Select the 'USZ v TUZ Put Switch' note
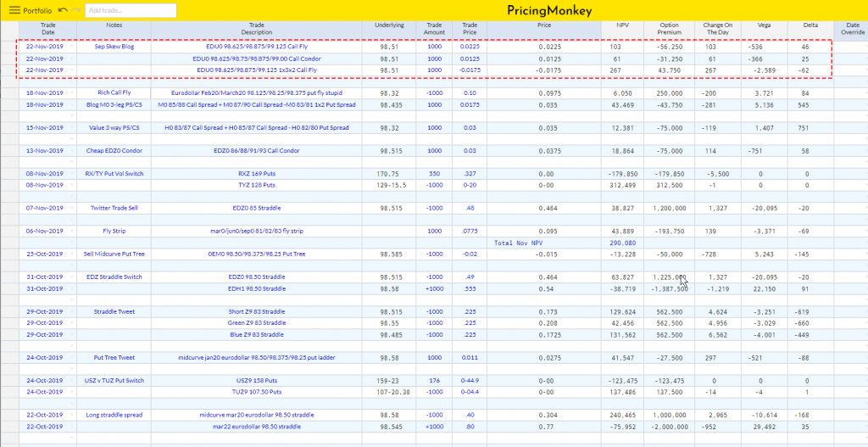The image size is (868, 447). point(114,381)
